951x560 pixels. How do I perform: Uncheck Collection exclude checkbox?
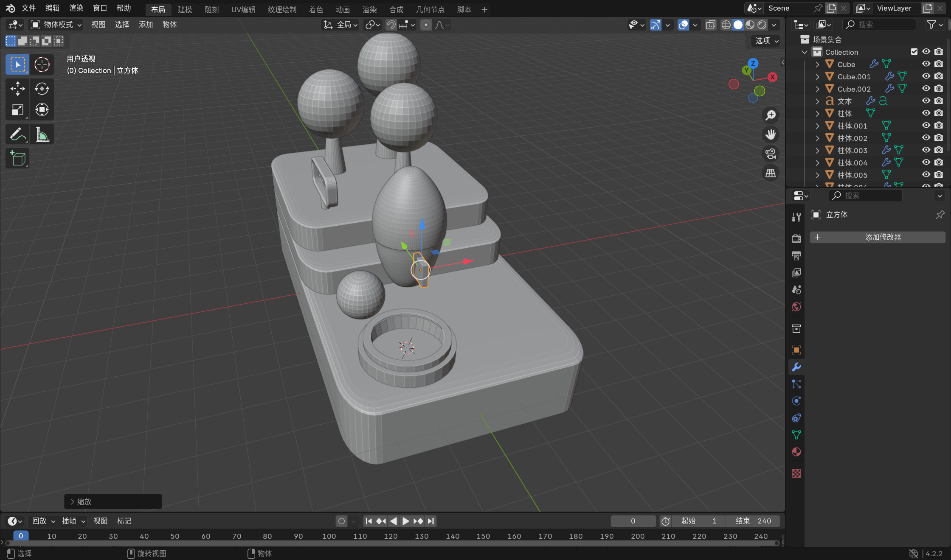[x=914, y=52]
